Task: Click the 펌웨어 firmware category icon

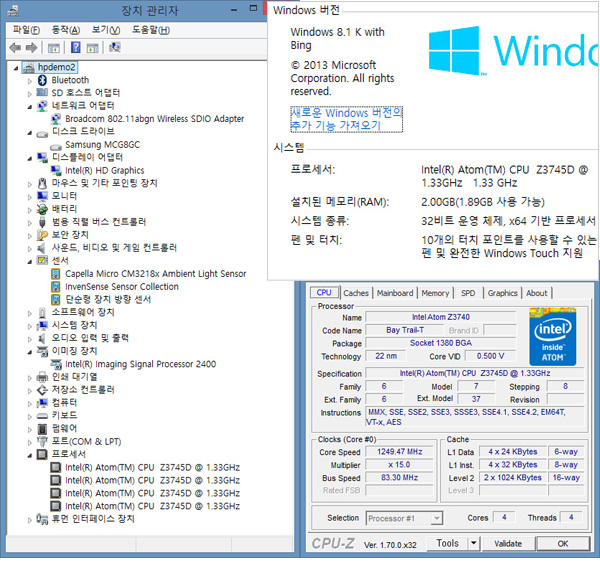Action: click(42, 429)
